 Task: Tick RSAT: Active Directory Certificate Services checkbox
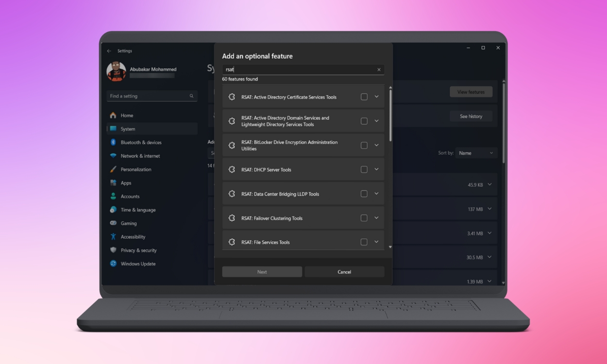coord(364,97)
